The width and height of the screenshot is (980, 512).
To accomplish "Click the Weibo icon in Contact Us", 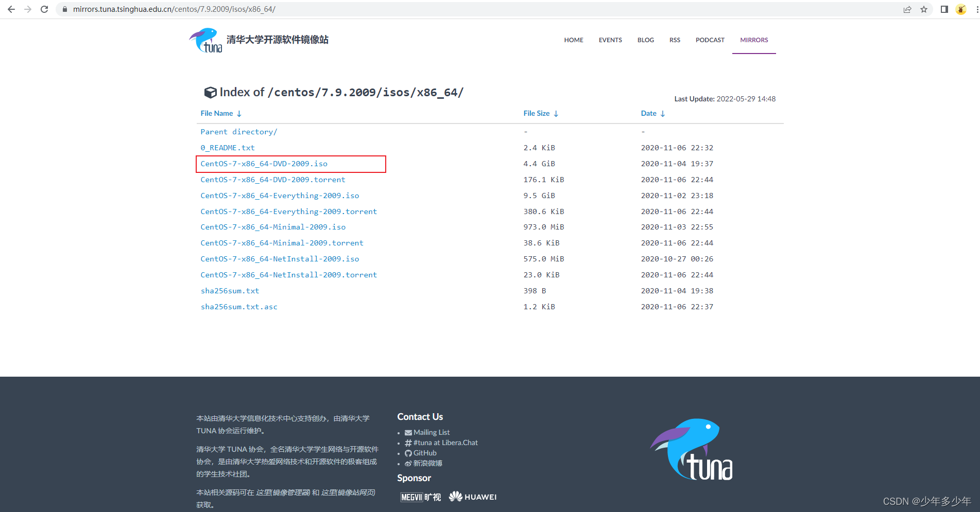I will click(408, 464).
